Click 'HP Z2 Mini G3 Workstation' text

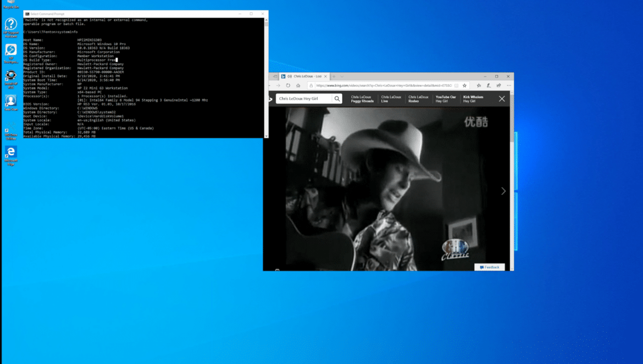[x=103, y=88]
